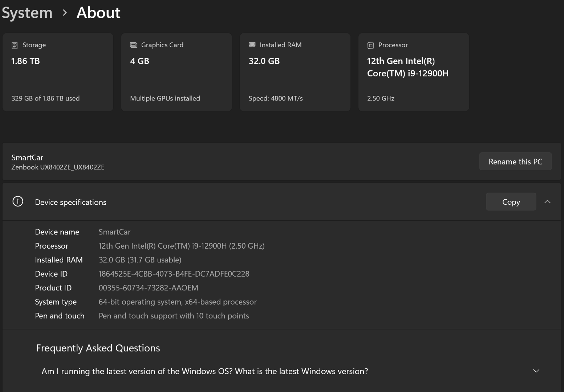Click the '2.50 GHz' processor speed text

381,98
